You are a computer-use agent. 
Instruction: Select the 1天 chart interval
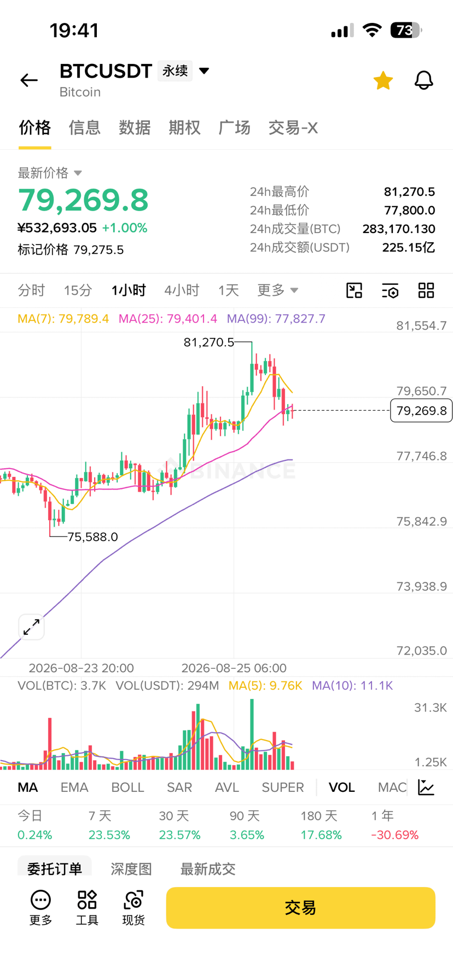pyautogui.click(x=229, y=290)
